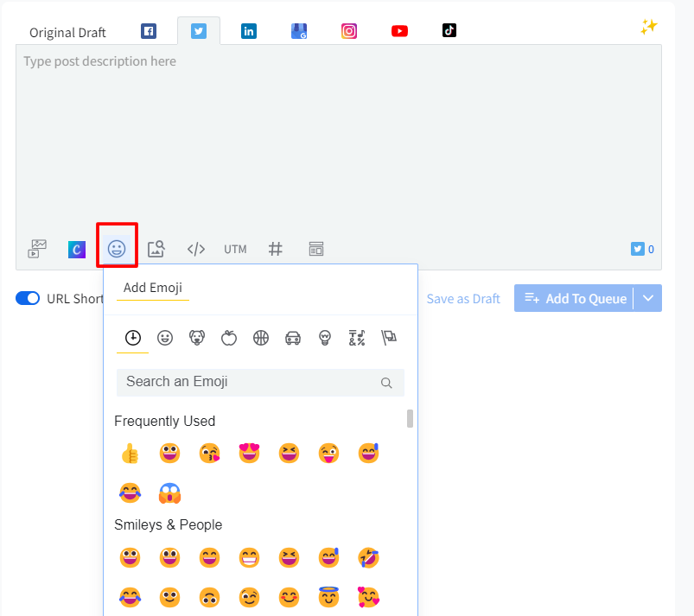Open the Canva design icon
This screenshot has width=694, height=616.
coord(77,249)
